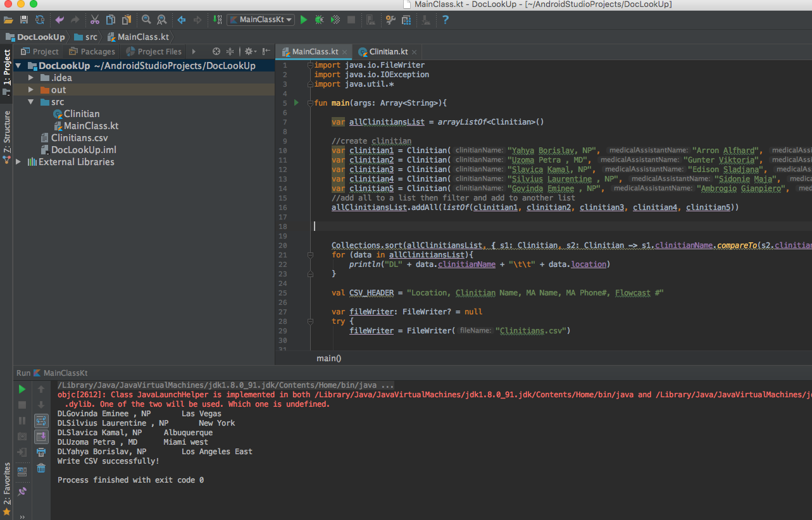Select DocLookUp.iml file in project tree

click(78, 150)
